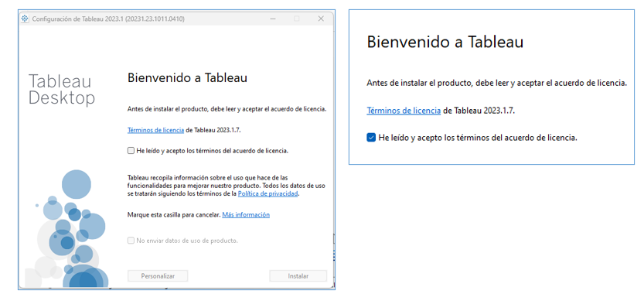Click the disabled maximize button in title bar

[x=297, y=19]
